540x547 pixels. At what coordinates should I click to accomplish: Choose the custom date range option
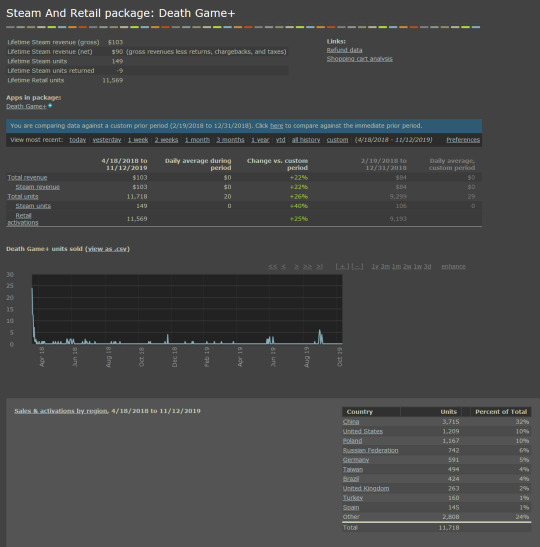click(337, 140)
